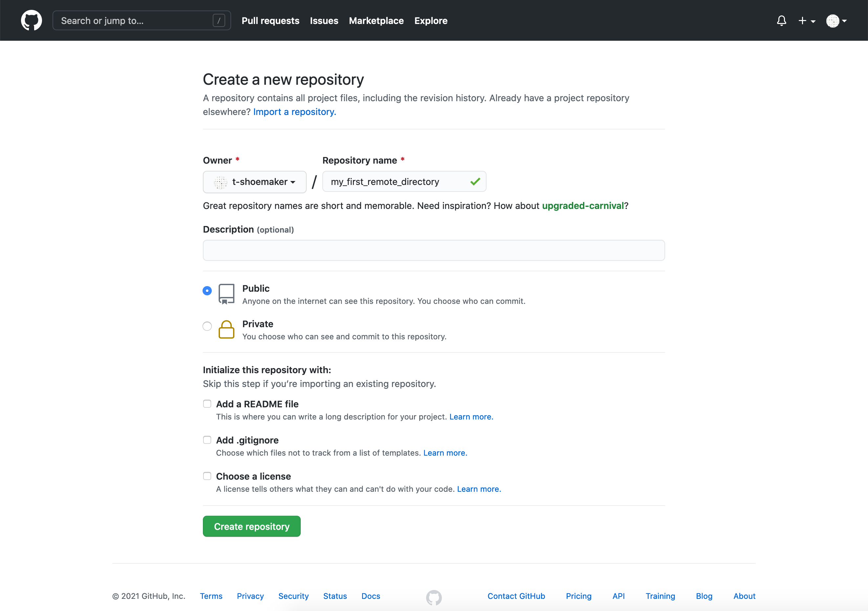Viewport: 868px width, 611px height.
Task: Open Pull requests in the top navigation
Action: 270,21
